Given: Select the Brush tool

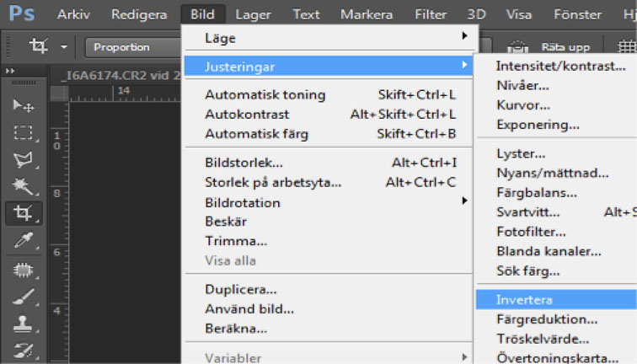Looking at the screenshot, I should pyautogui.click(x=23, y=297).
